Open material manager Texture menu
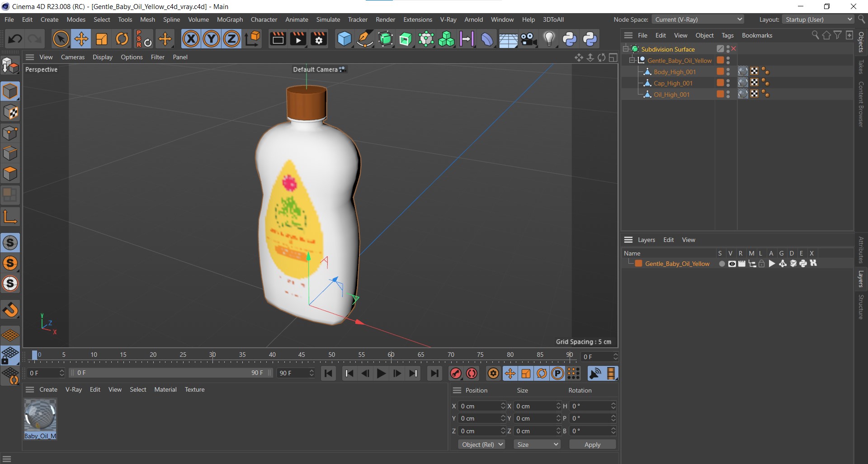 pyautogui.click(x=194, y=389)
